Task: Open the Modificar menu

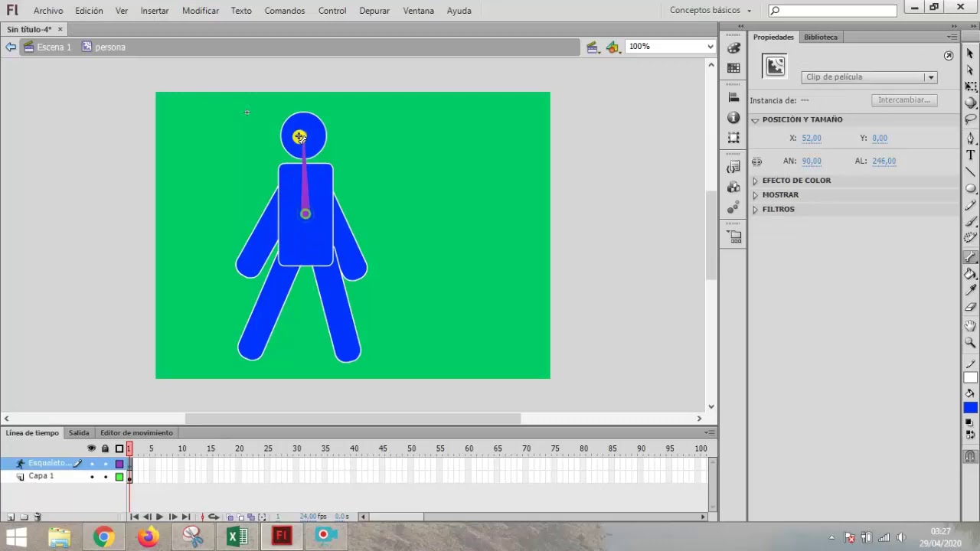Action: click(x=201, y=11)
